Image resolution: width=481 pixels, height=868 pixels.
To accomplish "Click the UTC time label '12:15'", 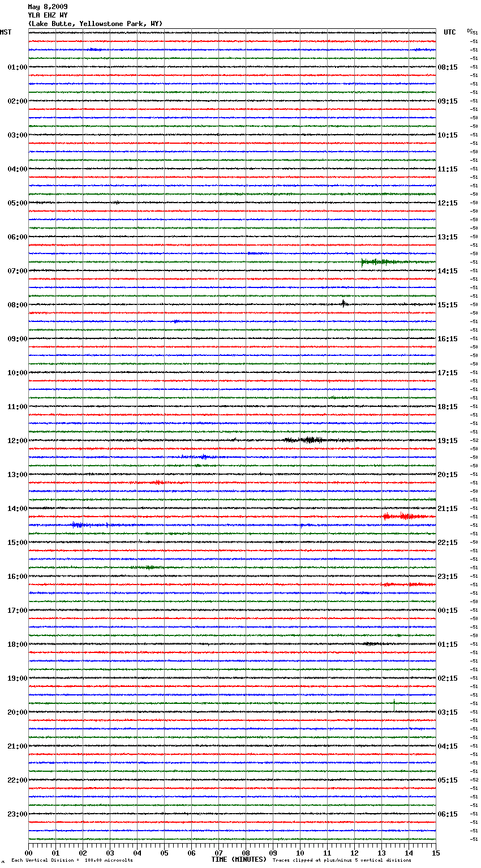I will pos(448,203).
